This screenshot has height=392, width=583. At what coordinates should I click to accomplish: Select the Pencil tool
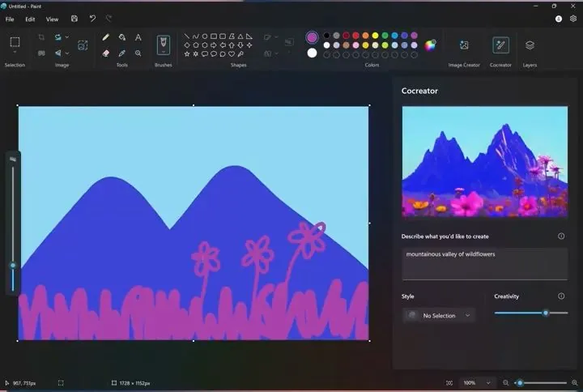tap(105, 37)
